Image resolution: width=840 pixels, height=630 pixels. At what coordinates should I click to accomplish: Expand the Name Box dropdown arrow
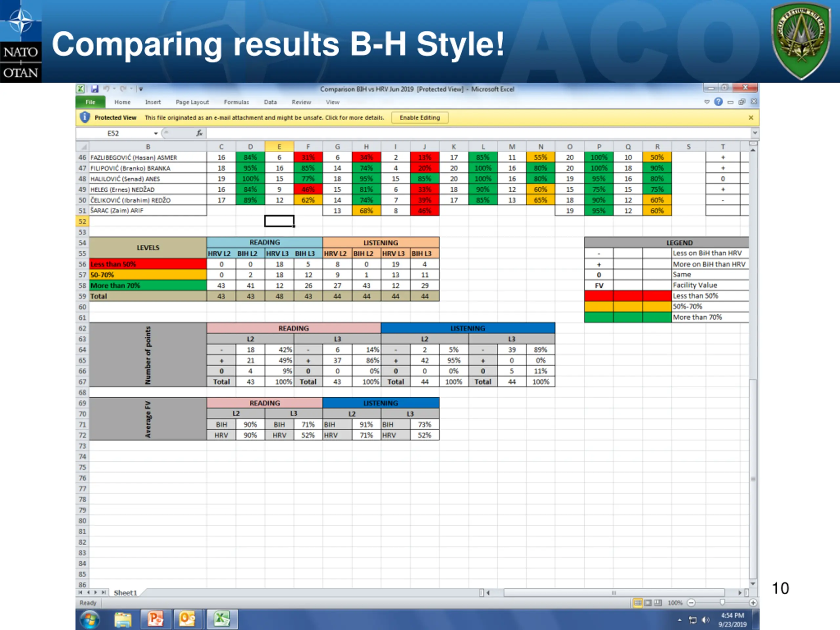point(156,133)
